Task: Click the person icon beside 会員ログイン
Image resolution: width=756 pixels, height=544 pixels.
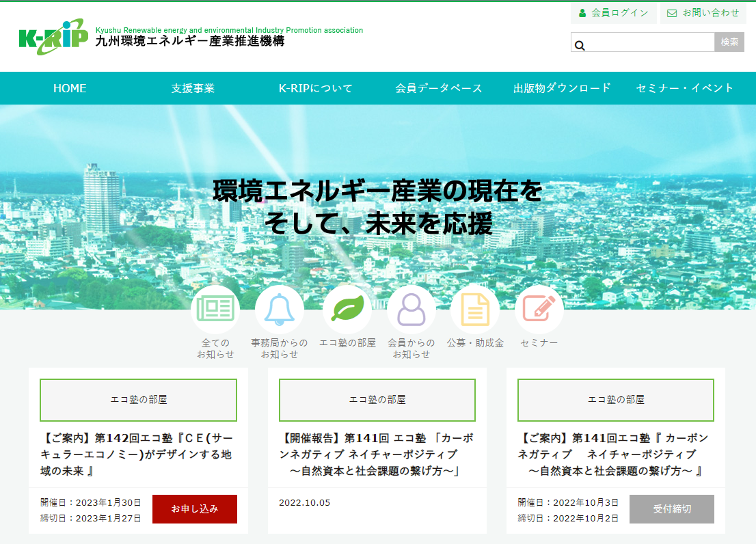Action: click(x=583, y=12)
